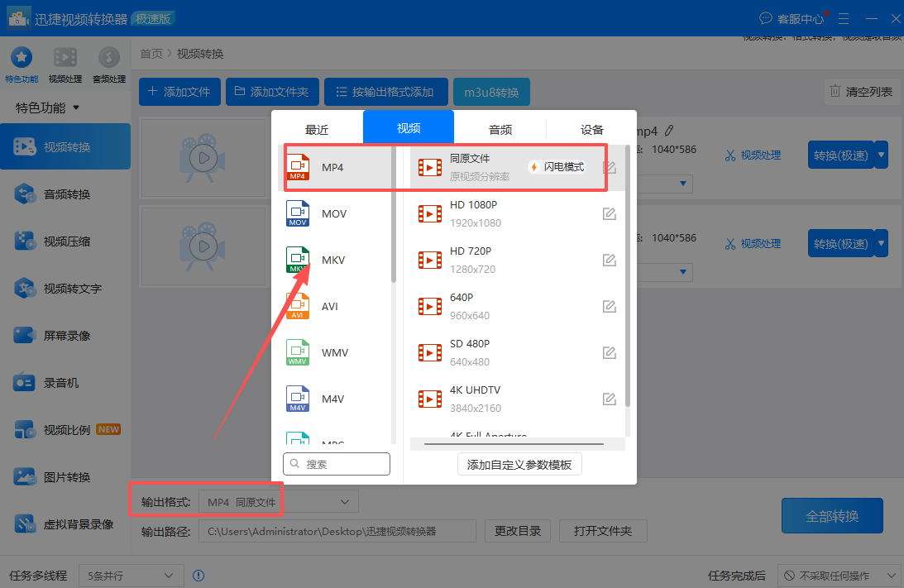Click the 全部转换 convert all button
Screen dimensions: 904x588
pos(832,515)
